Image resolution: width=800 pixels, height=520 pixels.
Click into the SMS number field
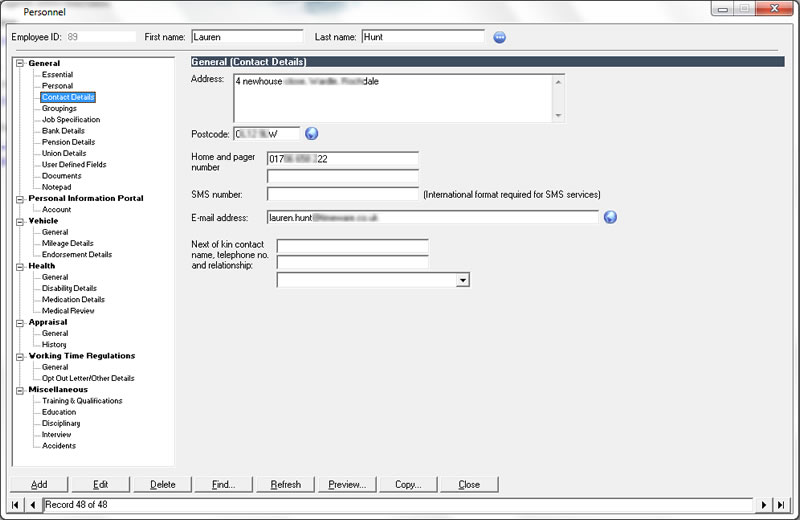342,194
